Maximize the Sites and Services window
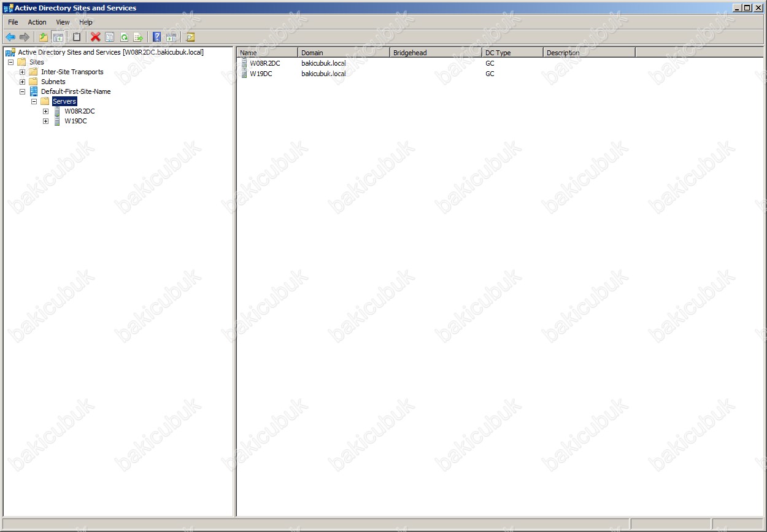This screenshot has width=767, height=532. coord(747,8)
